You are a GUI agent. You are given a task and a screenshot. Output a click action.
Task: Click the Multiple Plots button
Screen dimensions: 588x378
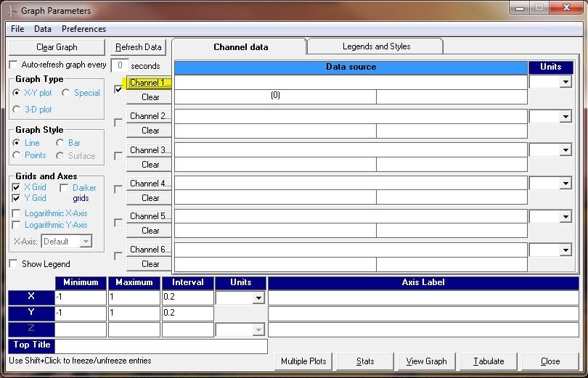pyautogui.click(x=303, y=361)
